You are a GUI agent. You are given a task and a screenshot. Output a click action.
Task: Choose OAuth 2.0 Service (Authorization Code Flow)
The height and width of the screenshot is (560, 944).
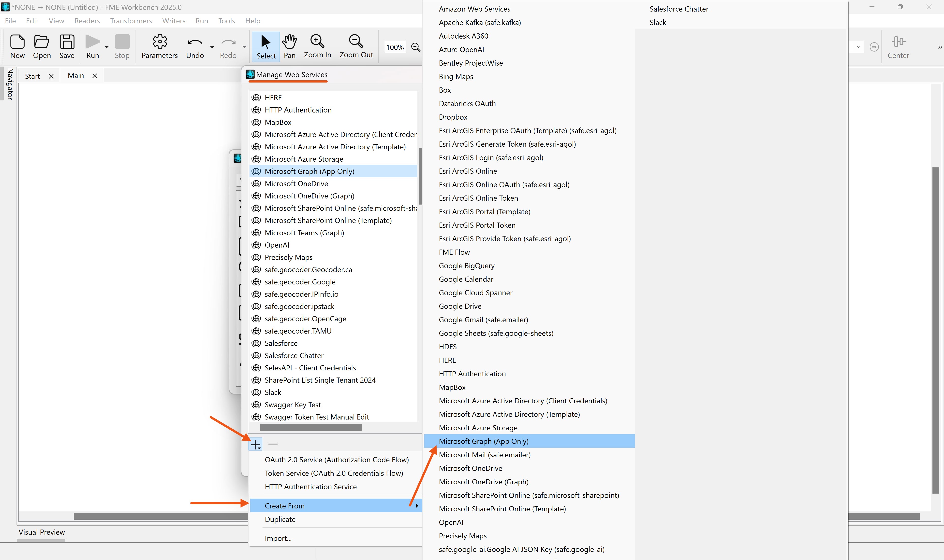(x=337, y=460)
